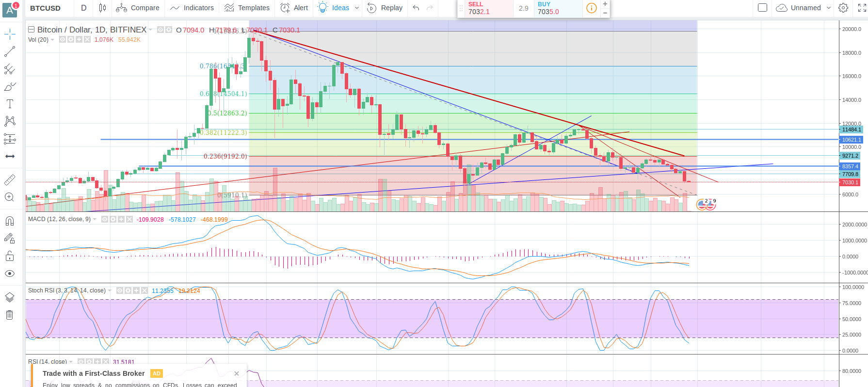Viewport: 868px width, 387px height.
Task: Open Stoch RSI settings gear
Action: pos(128,290)
